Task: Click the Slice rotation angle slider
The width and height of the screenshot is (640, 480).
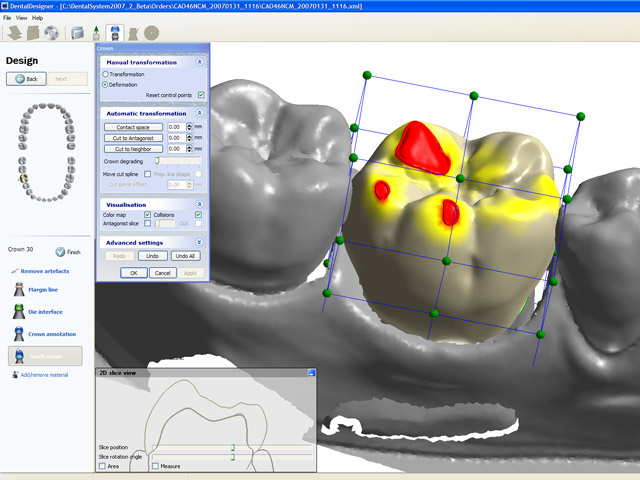Action: (x=232, y=457)
